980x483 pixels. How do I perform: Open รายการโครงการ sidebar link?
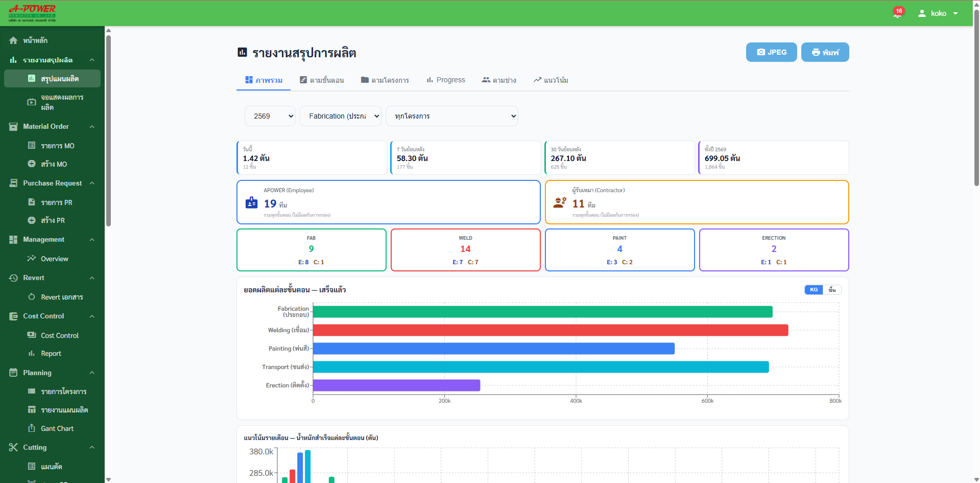(x=52, y=392)
